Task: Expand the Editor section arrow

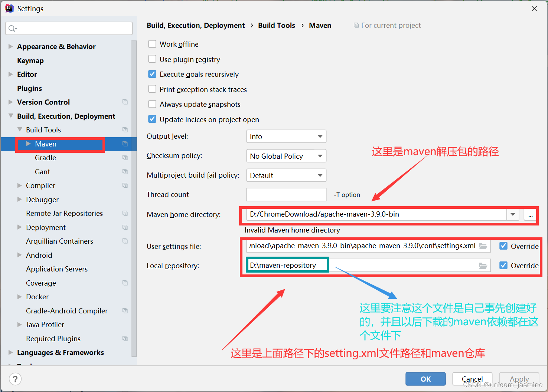Action: click(10, 74)
